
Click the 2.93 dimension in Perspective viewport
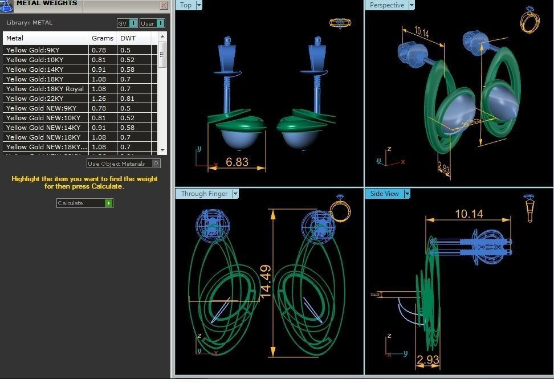pyautogui.click(x=444, y=168)
